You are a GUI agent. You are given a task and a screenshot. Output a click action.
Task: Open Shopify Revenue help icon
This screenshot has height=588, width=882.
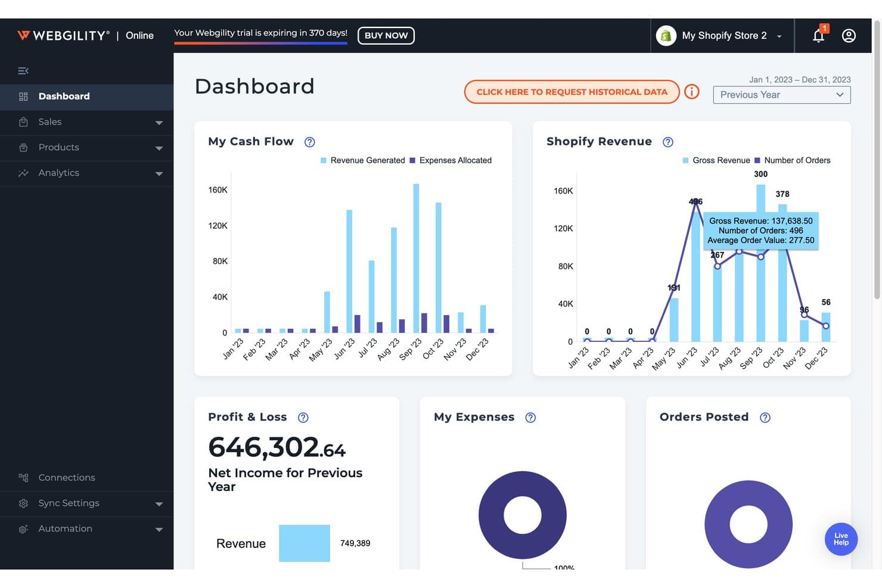point(668,142)
